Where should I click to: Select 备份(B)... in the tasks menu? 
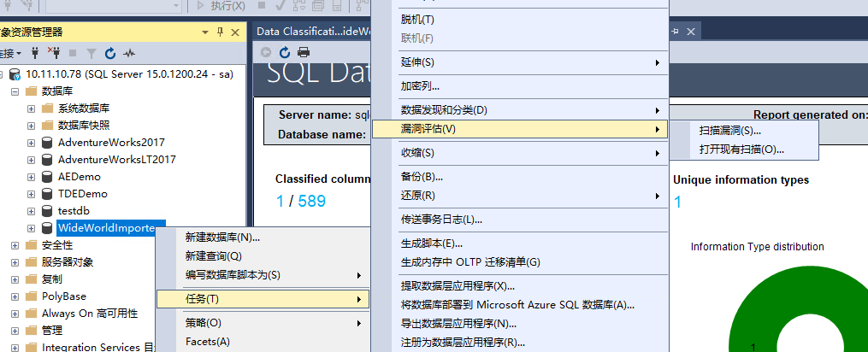[519, 177]
